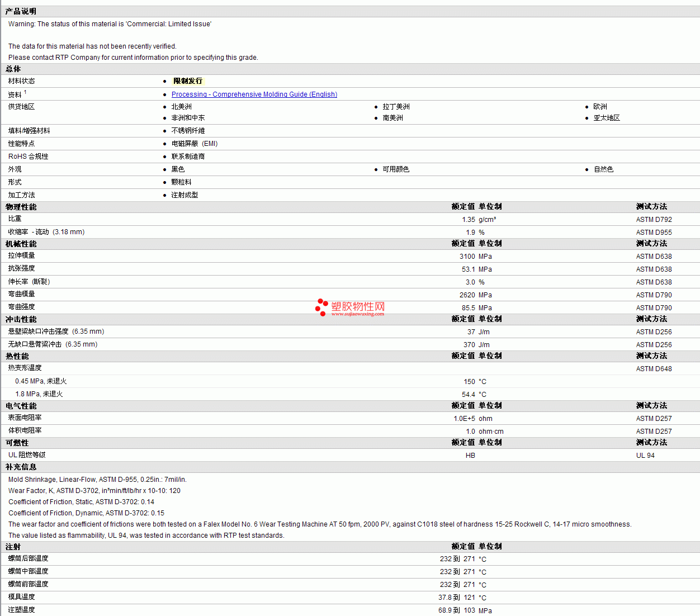Click the '电气性能' section header
Image resolution: width=700 pixels, height=616 pixels.
pos(21,406)
